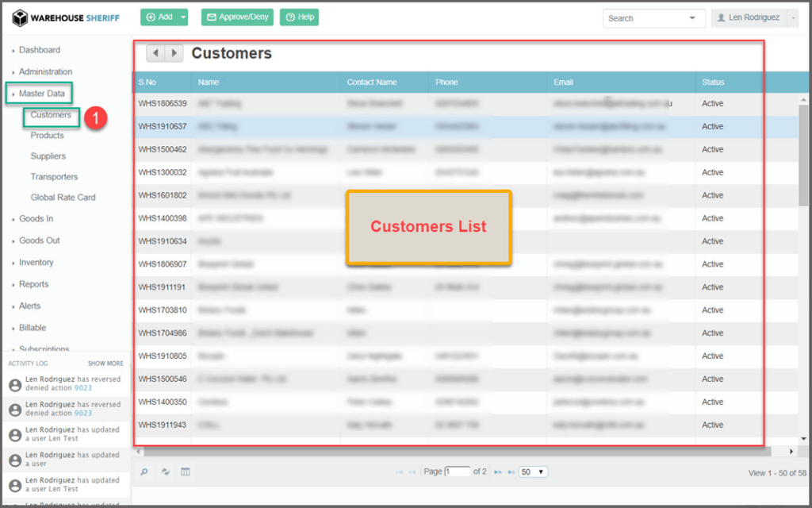Open the Search box dropdown arrow

693,18
